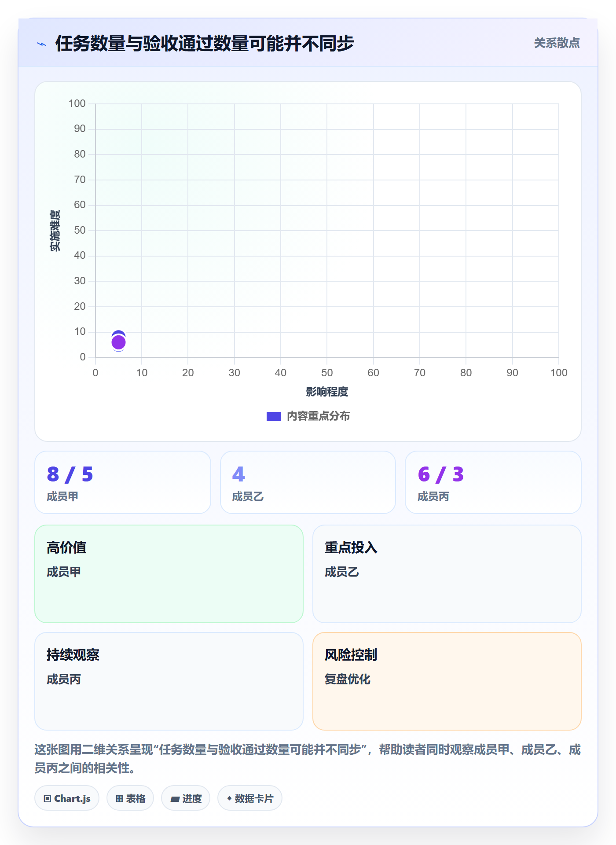Screen dimensions: 616x845
Task: Click the description paragraph starting 这张图用二维关系
Action: pos(308,759)
